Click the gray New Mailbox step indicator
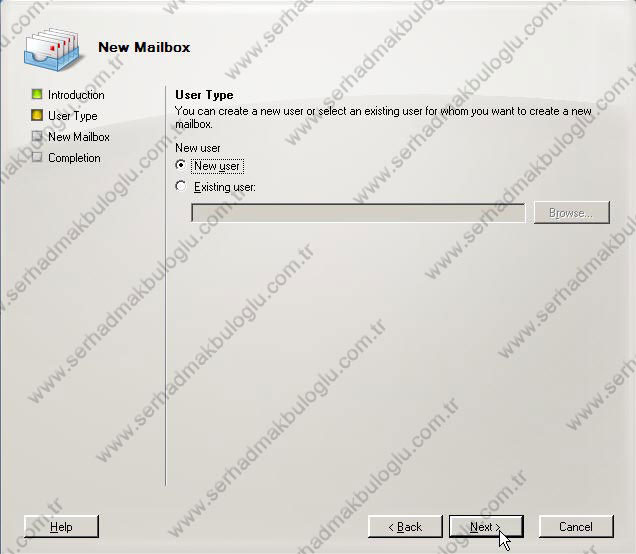The height and width of the screenshot is (554, 636). (37, 136)
